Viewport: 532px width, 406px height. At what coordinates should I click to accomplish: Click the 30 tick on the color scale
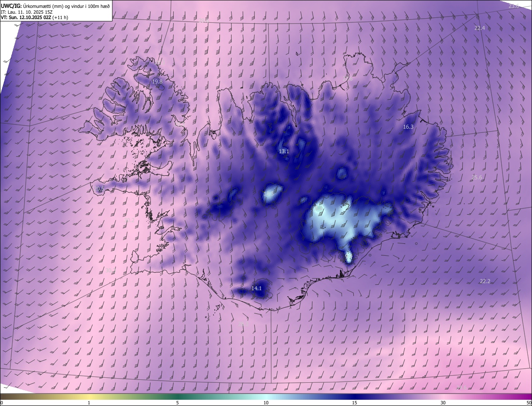pyautogui.click(x=443, y=403)
